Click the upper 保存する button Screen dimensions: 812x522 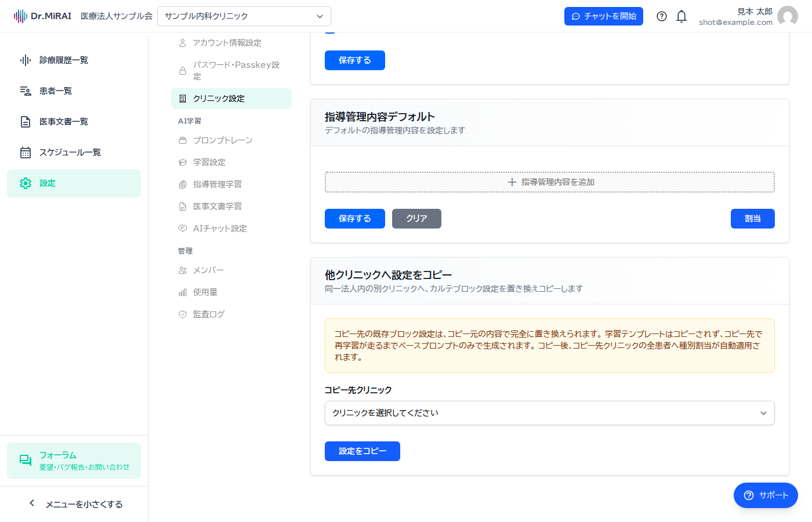pos(355,60)
